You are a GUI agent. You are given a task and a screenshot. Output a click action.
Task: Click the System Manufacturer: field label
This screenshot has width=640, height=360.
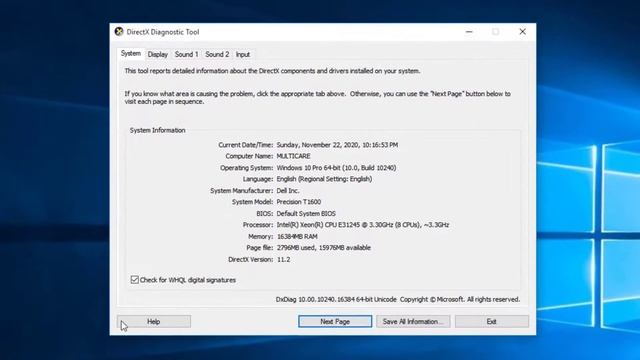[242, 191]
